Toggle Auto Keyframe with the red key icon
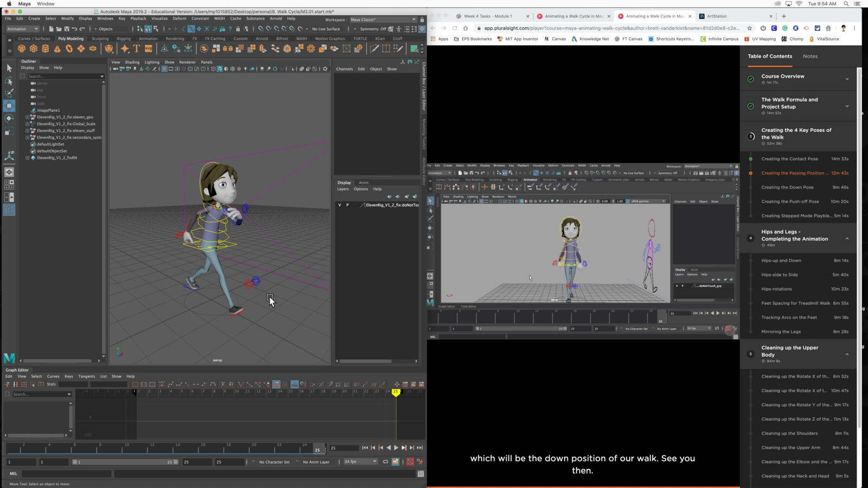The width and height of the screenshot is (868, 488). [x=410, y=461]
